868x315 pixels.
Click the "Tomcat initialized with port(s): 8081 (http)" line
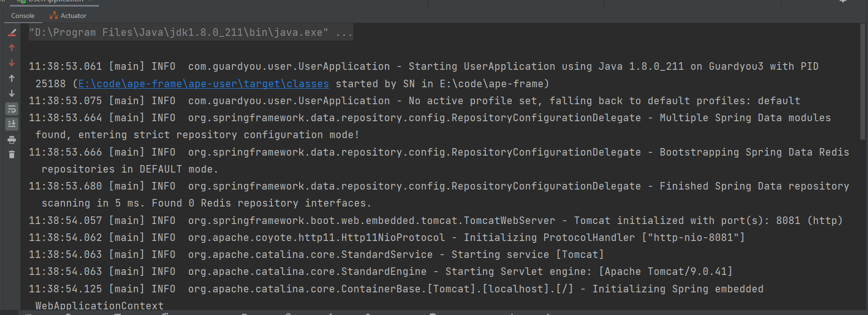436,221
